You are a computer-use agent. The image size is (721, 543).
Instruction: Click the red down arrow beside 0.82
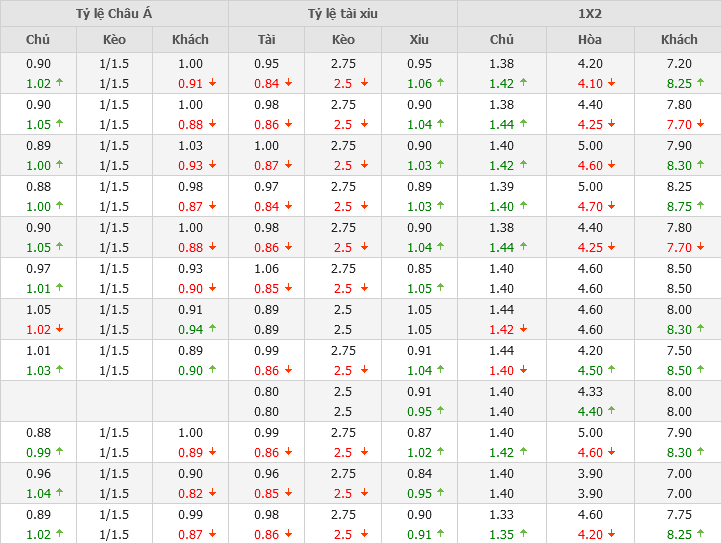point(212,494)
